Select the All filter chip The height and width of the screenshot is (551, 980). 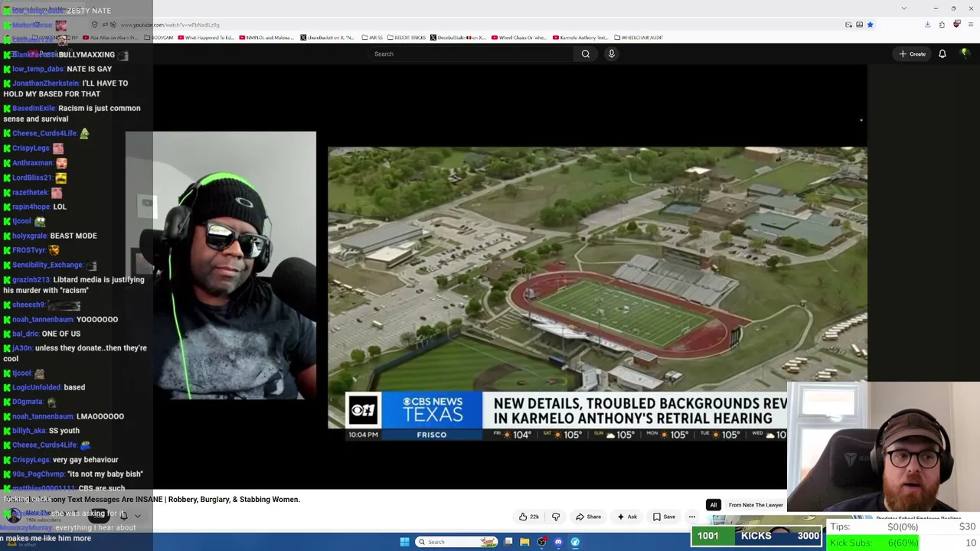click(713, 505)
